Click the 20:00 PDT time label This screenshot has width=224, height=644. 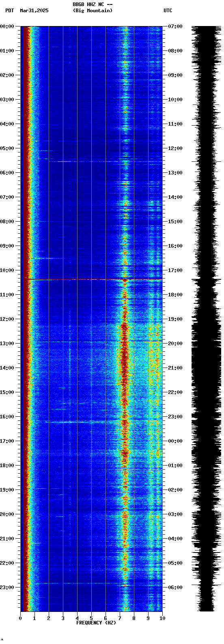7,514
